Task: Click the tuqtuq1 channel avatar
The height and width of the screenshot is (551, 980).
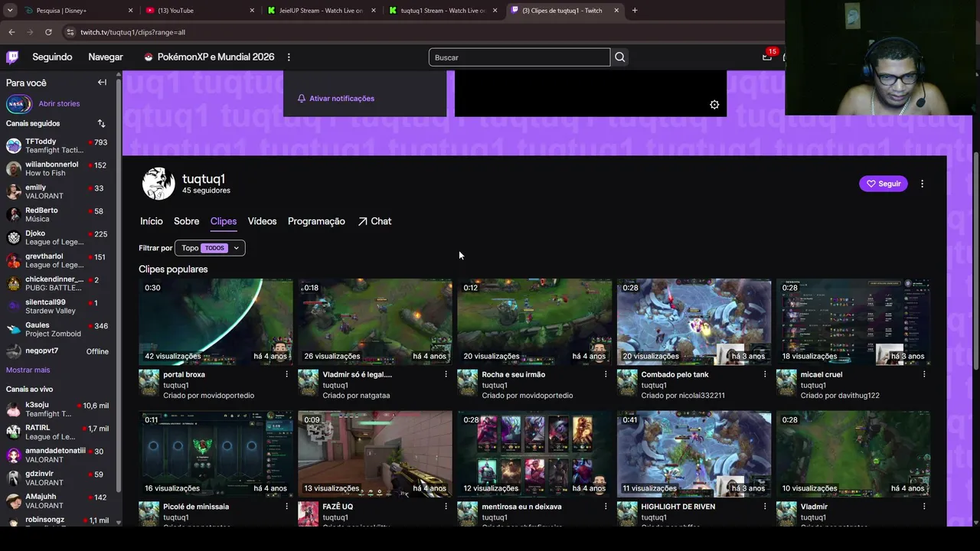Action: pyautogui.click(x=158, y=184)
